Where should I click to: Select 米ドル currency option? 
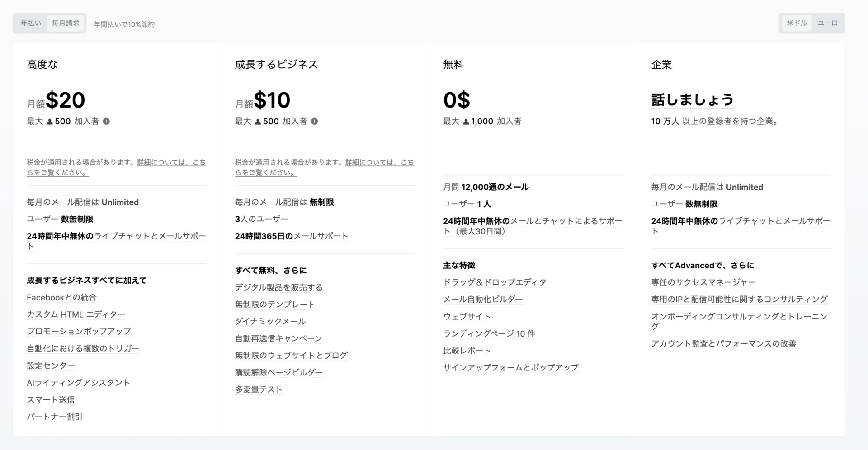point(796,23)
